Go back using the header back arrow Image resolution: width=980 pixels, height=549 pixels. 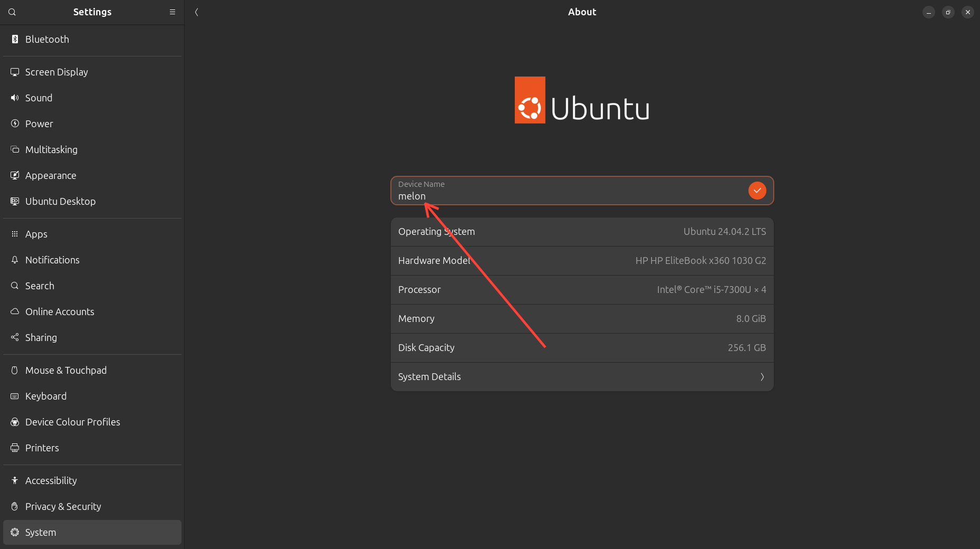[x=196, y=12]
